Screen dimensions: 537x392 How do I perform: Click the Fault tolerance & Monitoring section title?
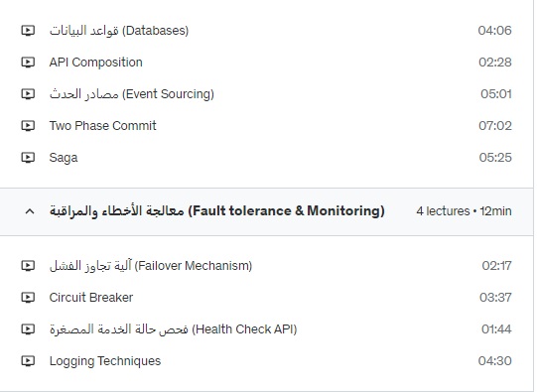[217, 211]
